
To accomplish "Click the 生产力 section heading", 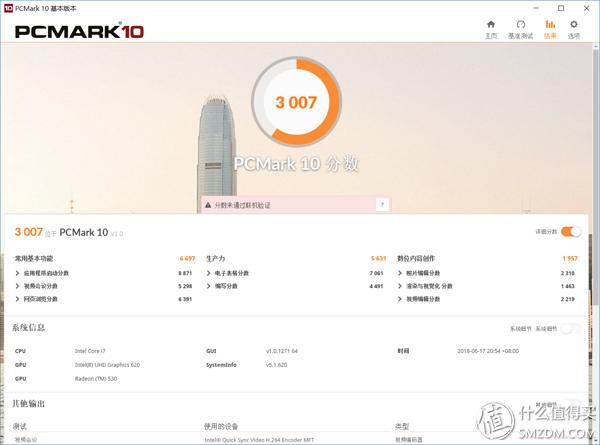I will 216,259.
